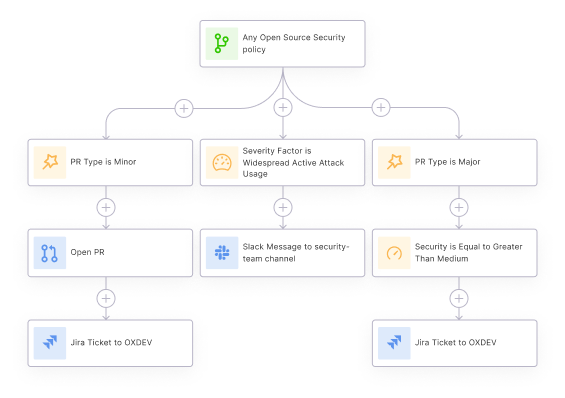
Task: Add step on branch leading to PR Type is Major
Action: 381,107
